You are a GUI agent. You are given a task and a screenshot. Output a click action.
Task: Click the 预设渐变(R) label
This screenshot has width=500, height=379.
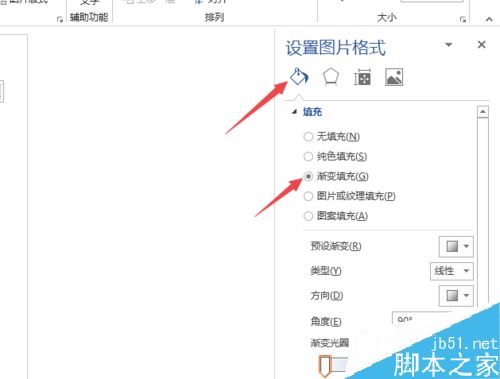pyautogui.click(x=336, y=246)
